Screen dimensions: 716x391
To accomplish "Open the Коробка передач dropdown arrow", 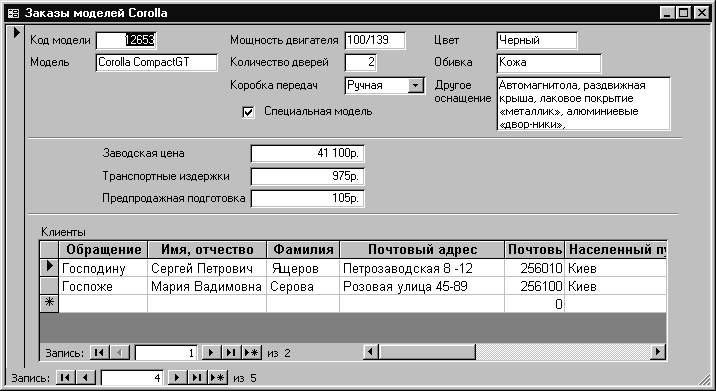I will pos(416,85).
